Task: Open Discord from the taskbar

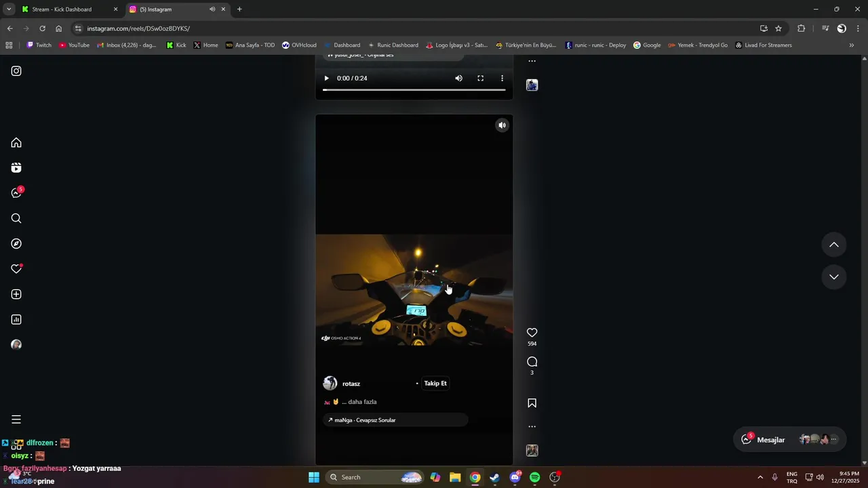Action: (515, 477)
